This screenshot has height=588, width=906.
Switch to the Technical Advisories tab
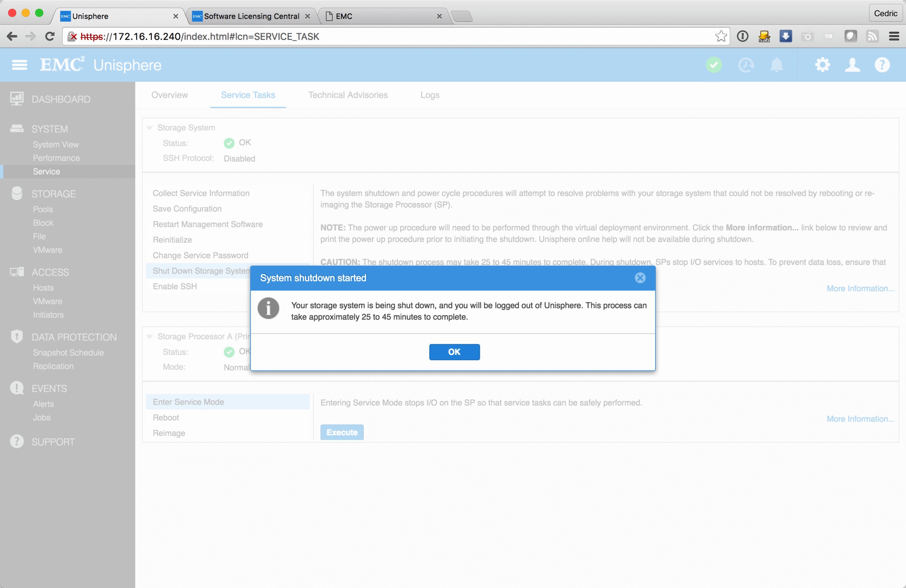(x=348, y=95)
